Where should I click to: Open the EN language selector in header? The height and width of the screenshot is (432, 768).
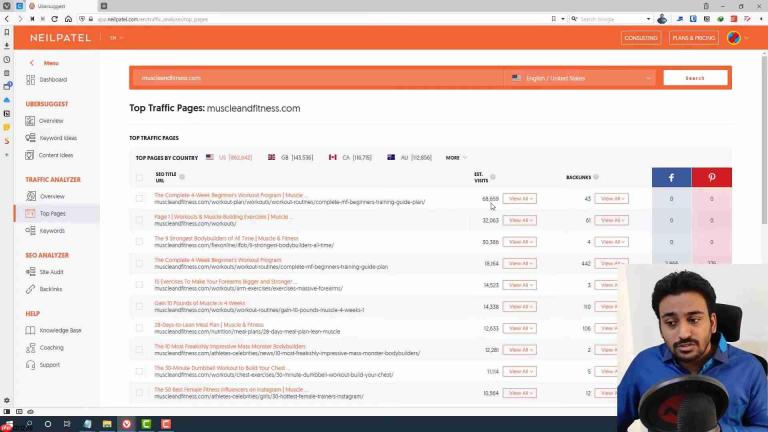click(116, 38)
